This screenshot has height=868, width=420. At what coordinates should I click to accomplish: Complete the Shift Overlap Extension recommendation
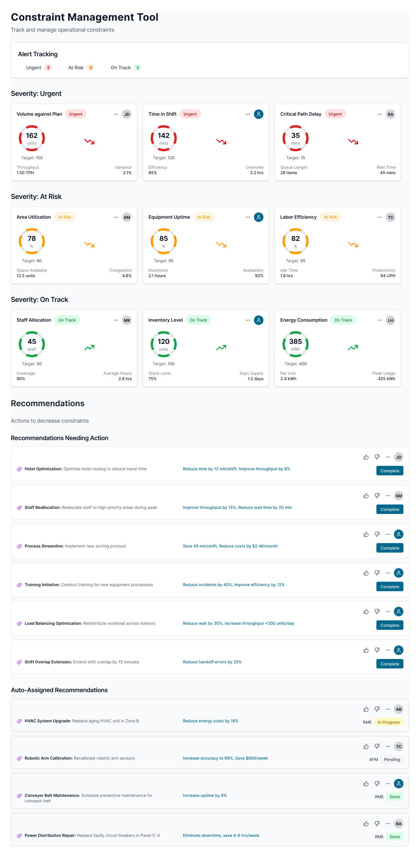(390, 664)
